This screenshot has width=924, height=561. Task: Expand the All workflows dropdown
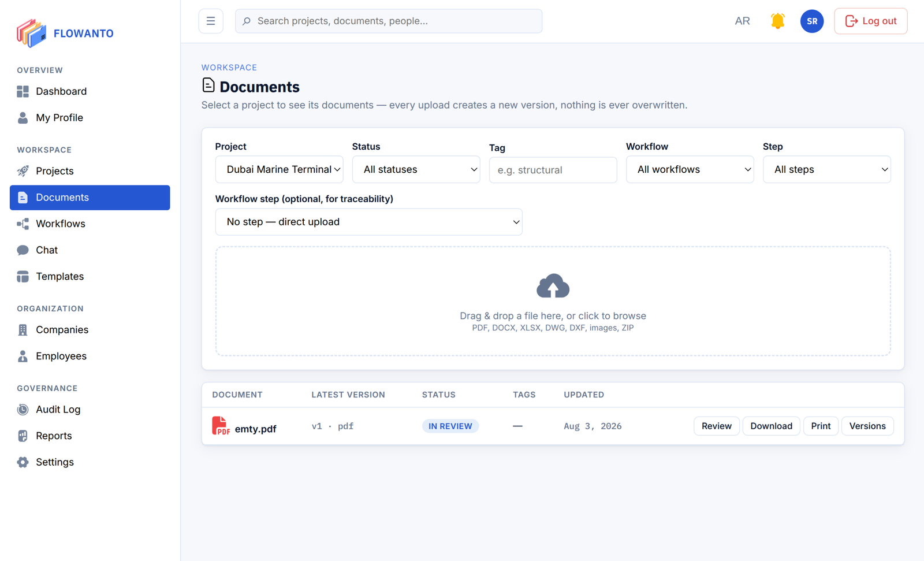point(690,169)
